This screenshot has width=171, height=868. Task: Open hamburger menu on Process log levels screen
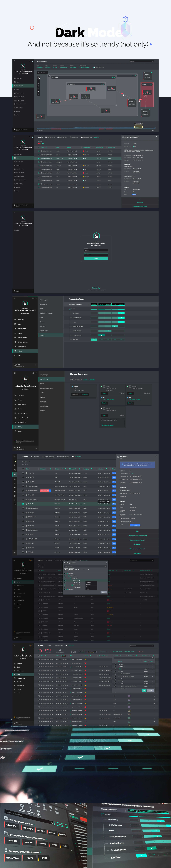coord(14,298)
